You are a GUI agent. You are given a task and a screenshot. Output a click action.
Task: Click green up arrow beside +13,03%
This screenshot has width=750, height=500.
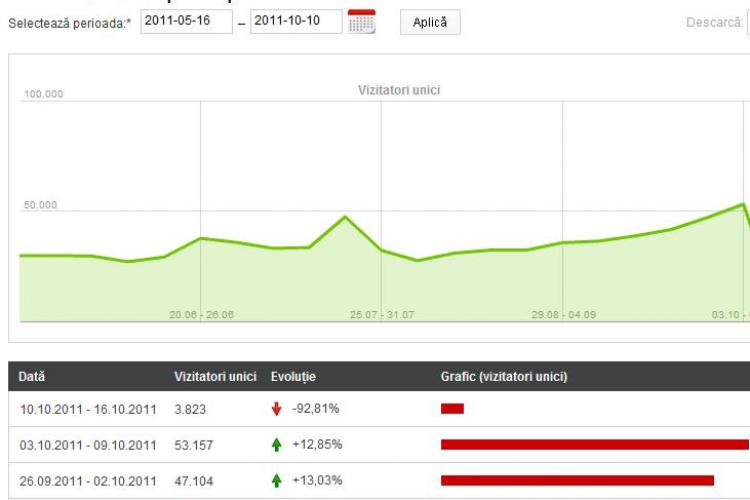click(277, 480)
